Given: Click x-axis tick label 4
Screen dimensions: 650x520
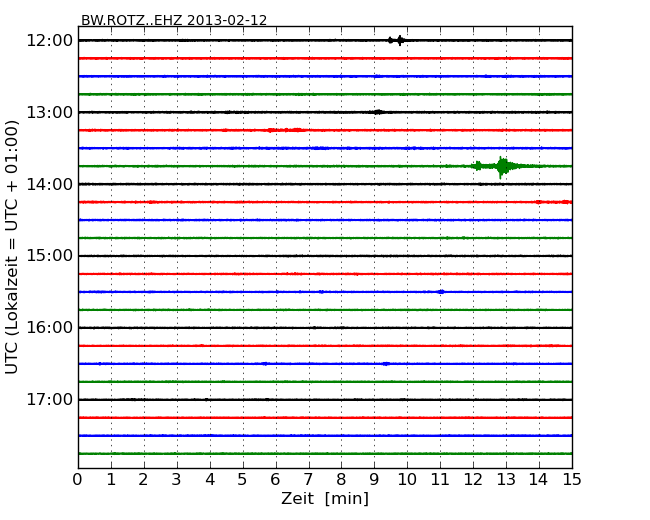Looking at the screenshot, I should [210, 480].
